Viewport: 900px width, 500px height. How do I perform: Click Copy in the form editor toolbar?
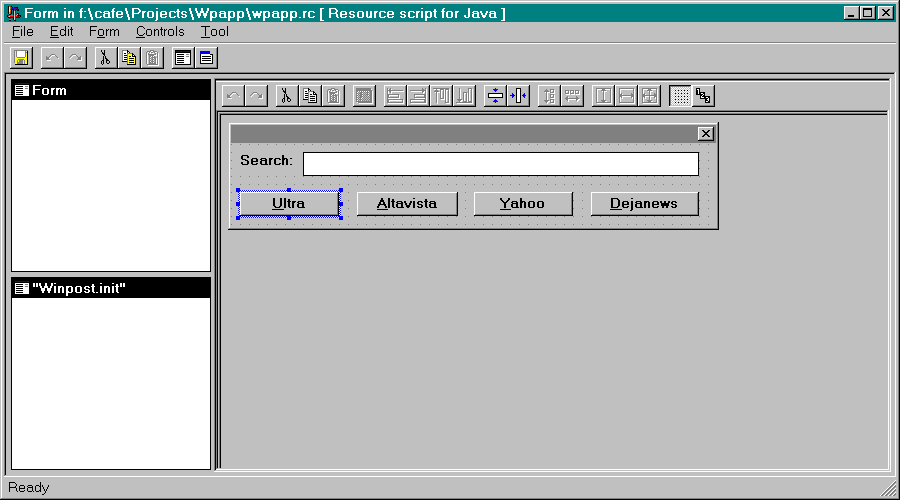(310, 96)
